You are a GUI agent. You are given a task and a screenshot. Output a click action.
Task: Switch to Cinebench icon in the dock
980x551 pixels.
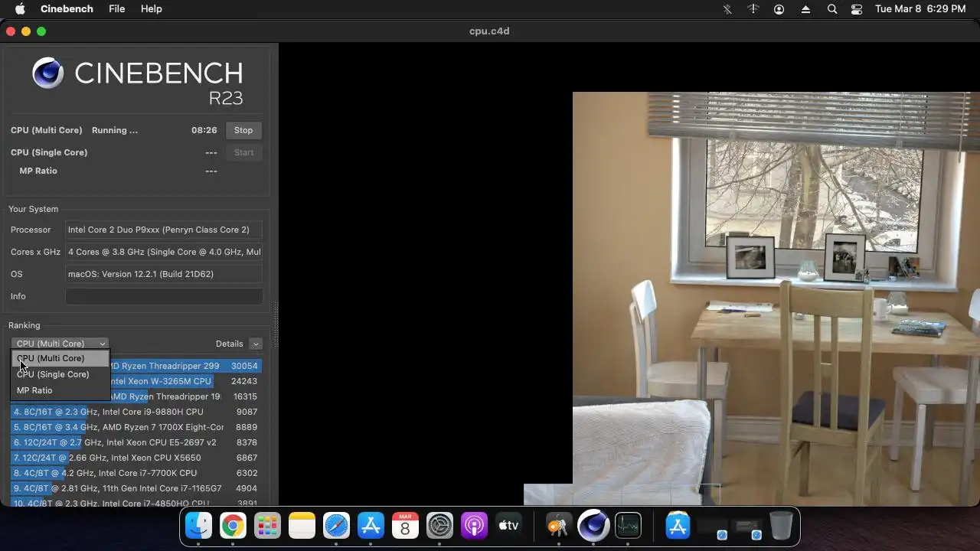[593, 526]
